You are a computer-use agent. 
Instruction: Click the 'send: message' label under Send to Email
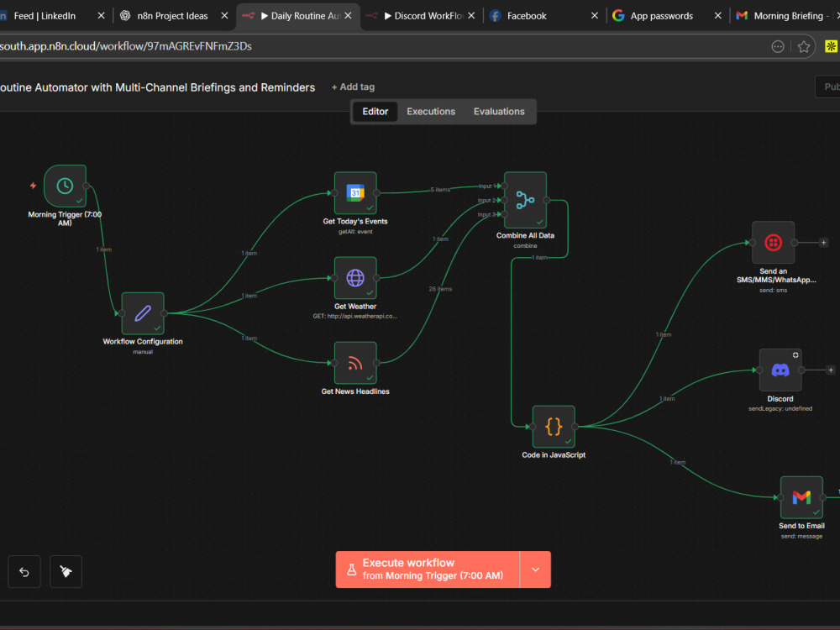tap(801, 536)
